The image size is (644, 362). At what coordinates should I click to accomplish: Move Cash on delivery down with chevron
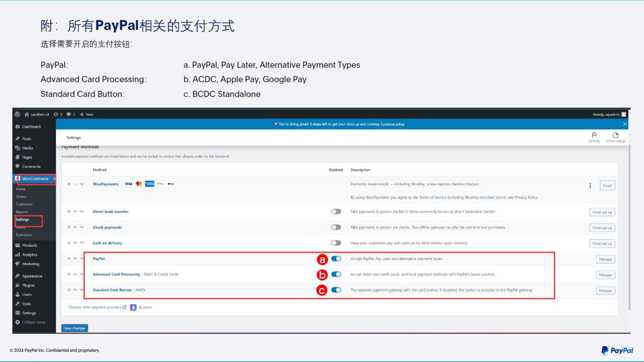(x=82, y=243)
